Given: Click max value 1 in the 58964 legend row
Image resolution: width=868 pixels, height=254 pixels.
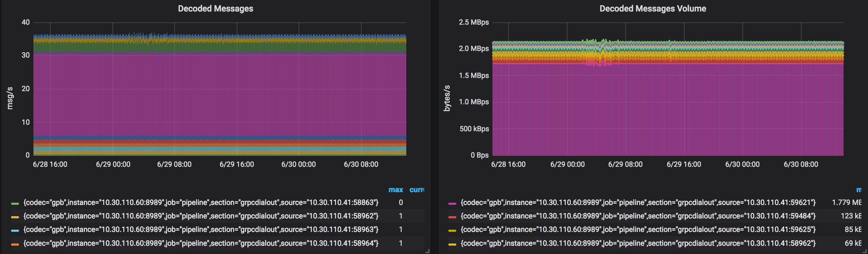Looking at the screenshot, I should (x=401, y=243).
